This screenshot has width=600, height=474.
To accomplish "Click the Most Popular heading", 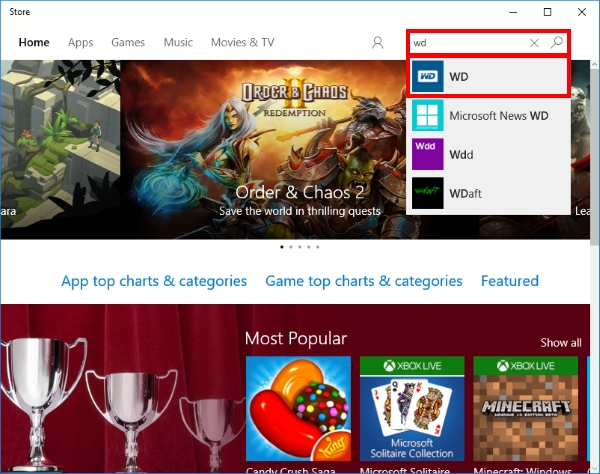I will point(296,339).
